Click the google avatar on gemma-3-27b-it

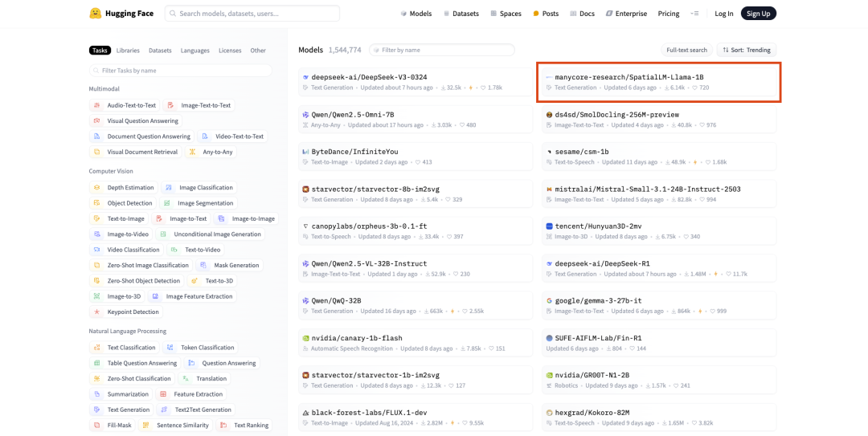point(549,301)
